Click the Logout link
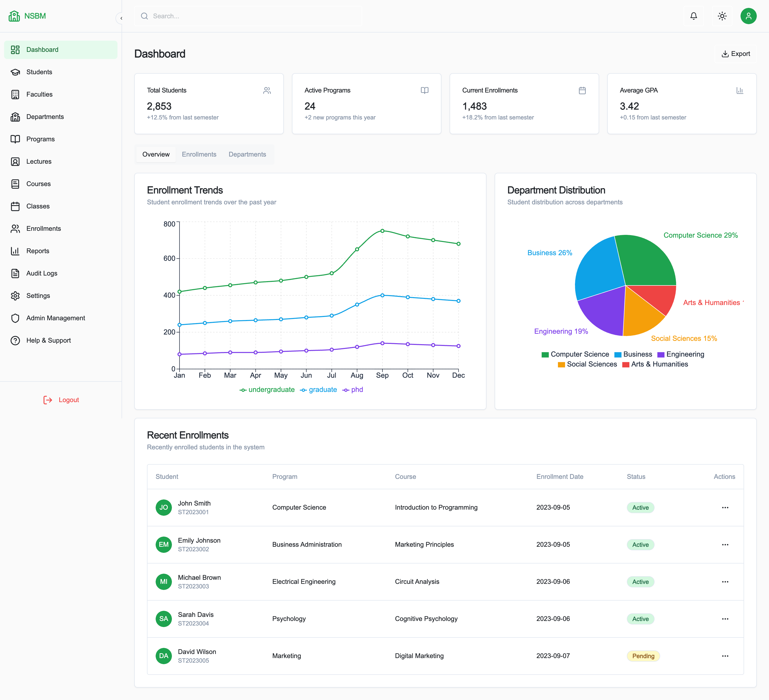769x700 pixels. coord(69,400)
